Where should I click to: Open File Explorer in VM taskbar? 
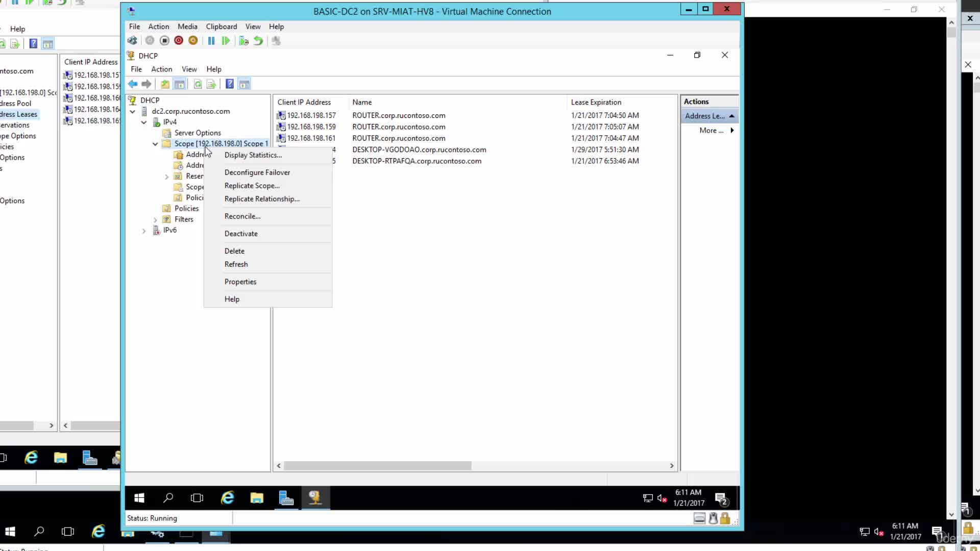257,498
